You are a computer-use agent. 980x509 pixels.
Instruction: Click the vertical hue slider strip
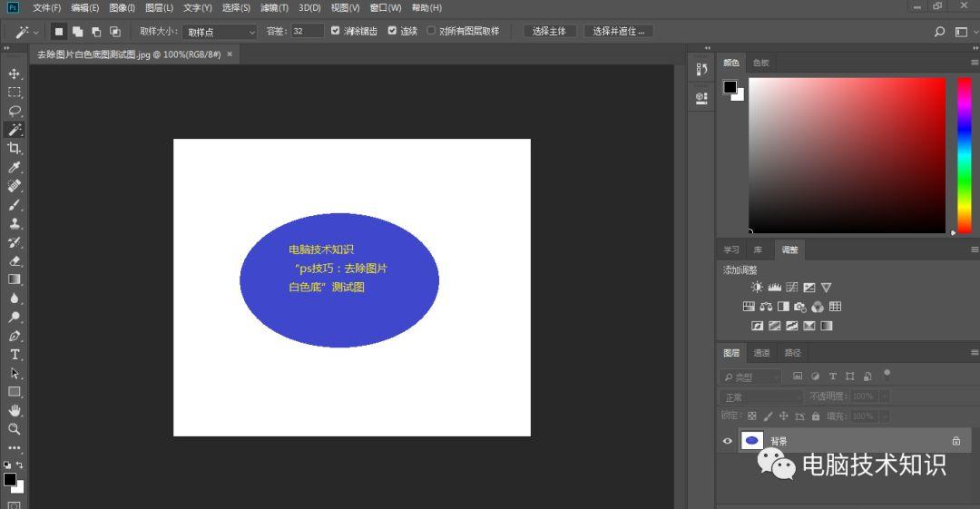click(x=965, y=156)
